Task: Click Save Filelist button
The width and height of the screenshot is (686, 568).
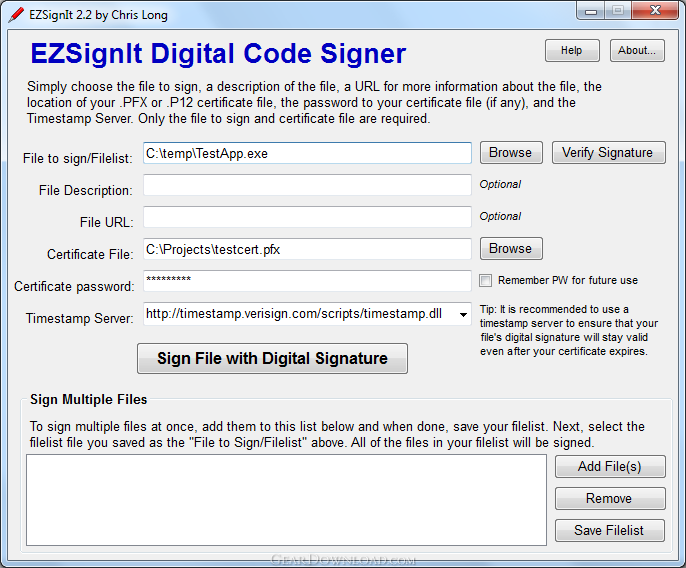Action: point(610,530)
